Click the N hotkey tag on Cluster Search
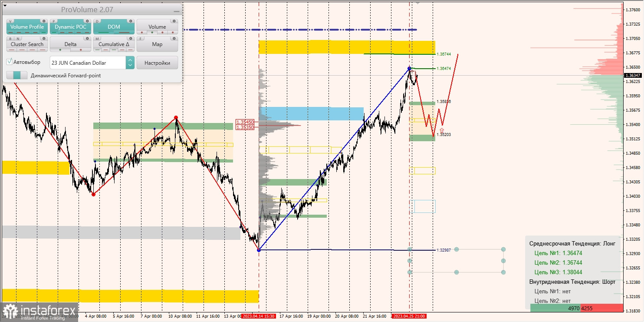Image resolution: width=644 pixels, height=322 pixels. coord(17,38)
